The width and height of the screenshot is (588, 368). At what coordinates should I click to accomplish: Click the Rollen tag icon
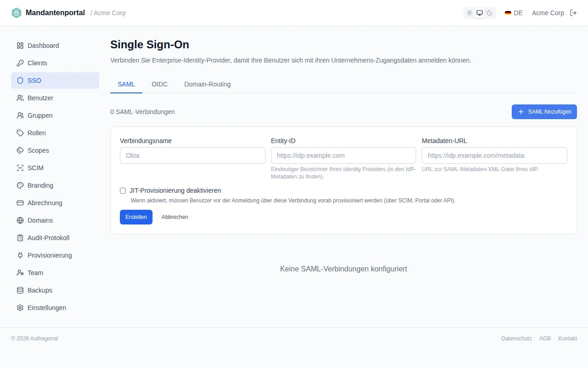point(20,133)
